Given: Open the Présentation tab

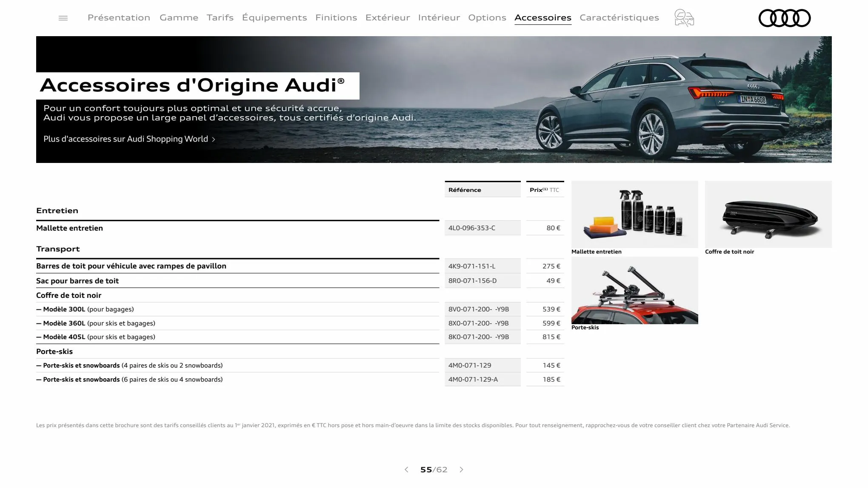Looking at the screenshot, I should [119, 17].
